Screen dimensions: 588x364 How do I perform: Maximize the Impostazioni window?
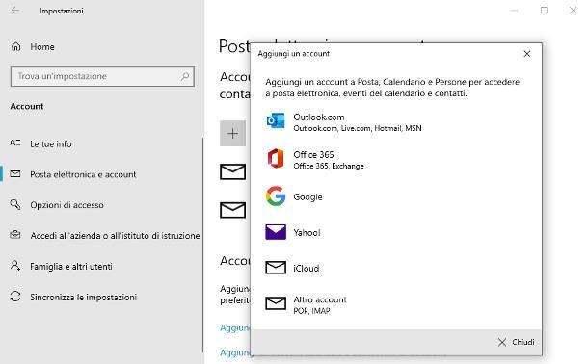(x=544, y=11)
